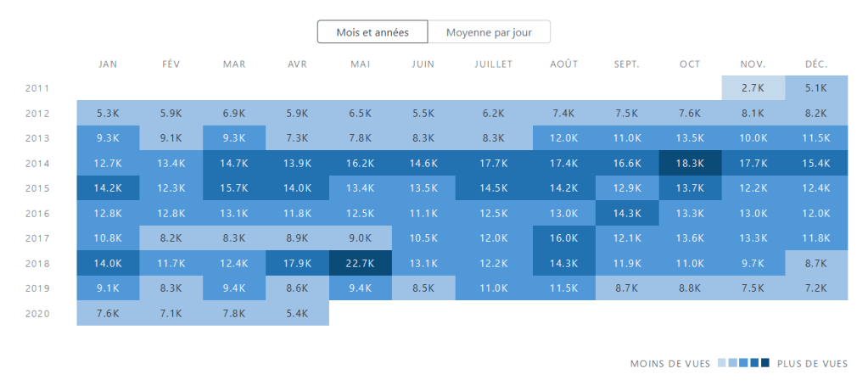Select the 5.1K cell for December 2011

point(816,87)
